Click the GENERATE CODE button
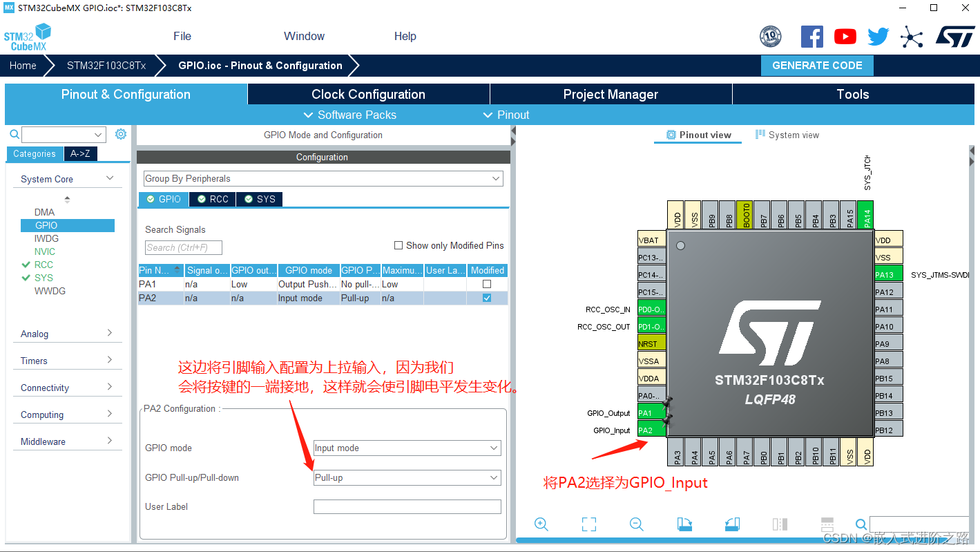Image resolution: width=980 pixels, height=552 pixels. tap(817, 66)
